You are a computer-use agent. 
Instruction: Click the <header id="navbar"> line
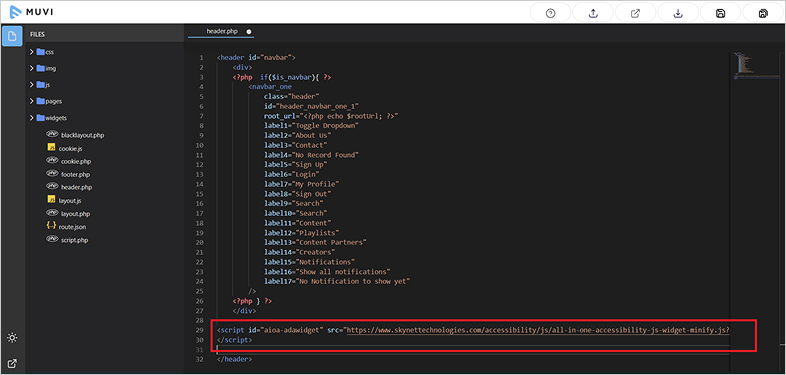tap(256, 58)
